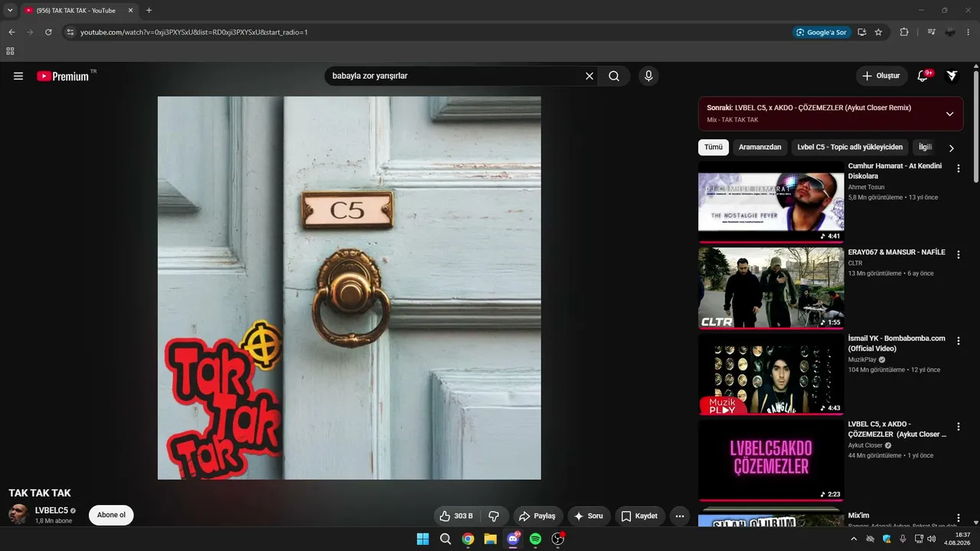Subscribe with the Abone ol button
Screen dimensions: 980x551
[111, 515]
